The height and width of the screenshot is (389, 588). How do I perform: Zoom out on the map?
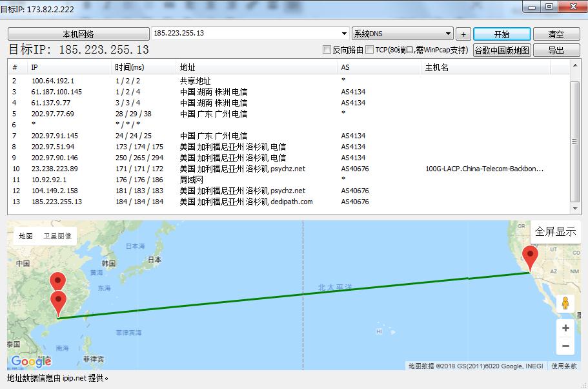565,346
